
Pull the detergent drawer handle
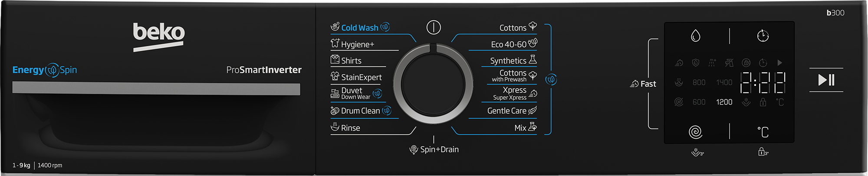(156, 88)
